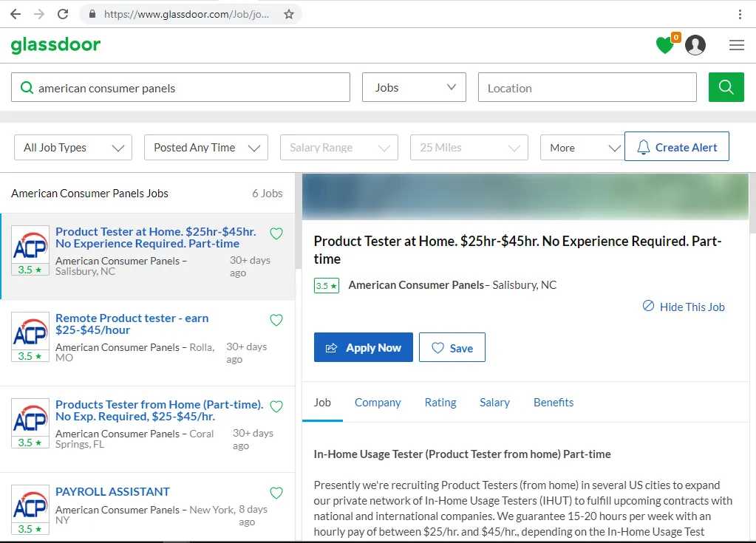The width and height of the screenshot is (756, 543).
Task: Click the address bar lock icon
Action: tap(92, 14)
